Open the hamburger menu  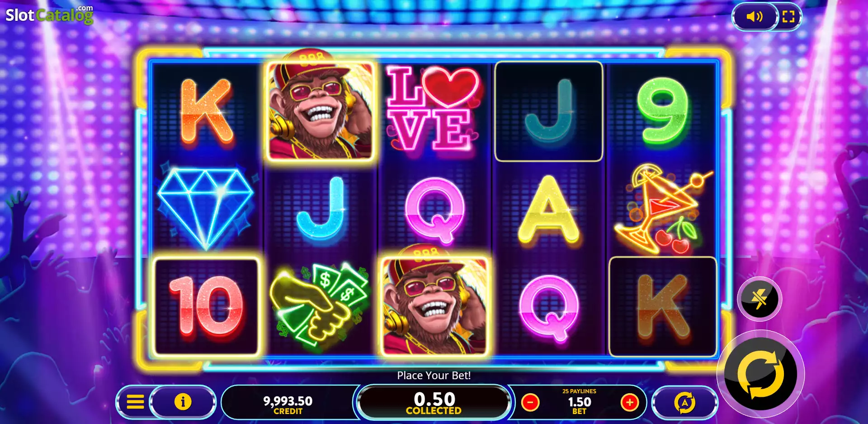(x=135, y=401)
